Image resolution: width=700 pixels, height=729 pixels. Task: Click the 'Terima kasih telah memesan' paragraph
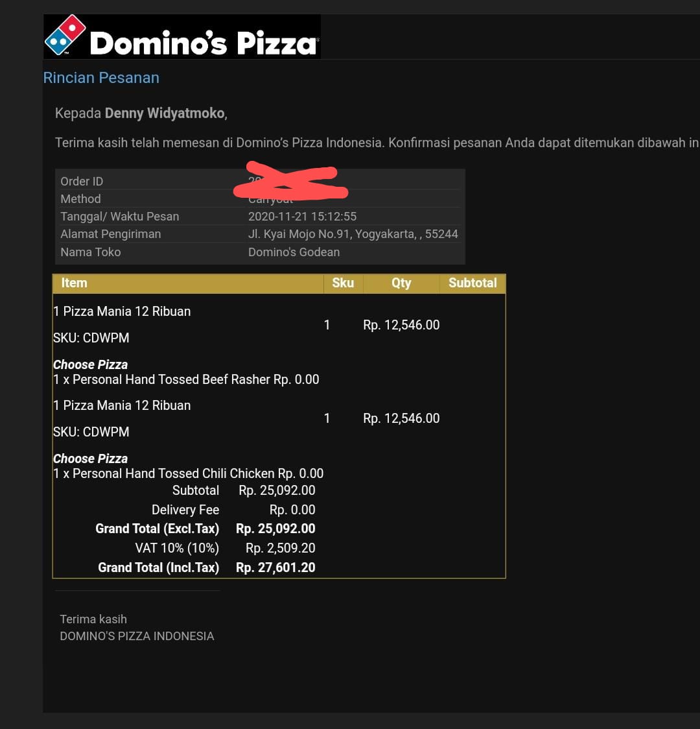tap(377, 143)
